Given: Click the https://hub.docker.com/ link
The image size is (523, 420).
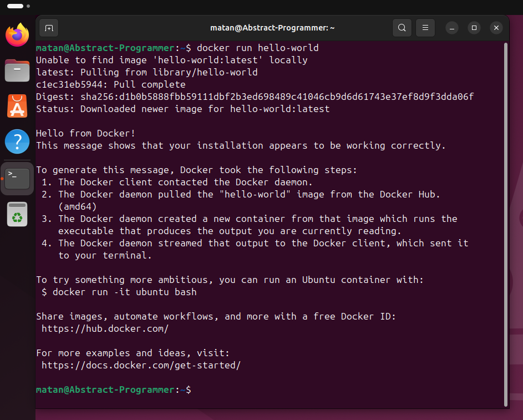Looking at the screenshot, I should click(x=105, y=328).
